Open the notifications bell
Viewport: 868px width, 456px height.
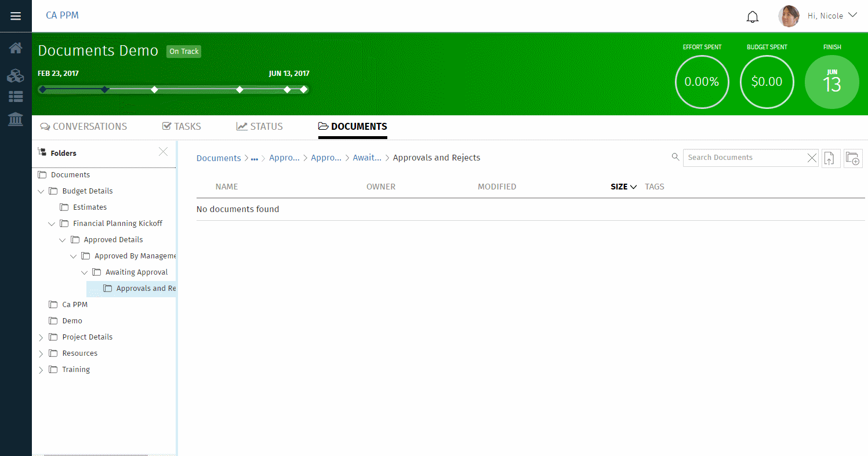[752, 17]
